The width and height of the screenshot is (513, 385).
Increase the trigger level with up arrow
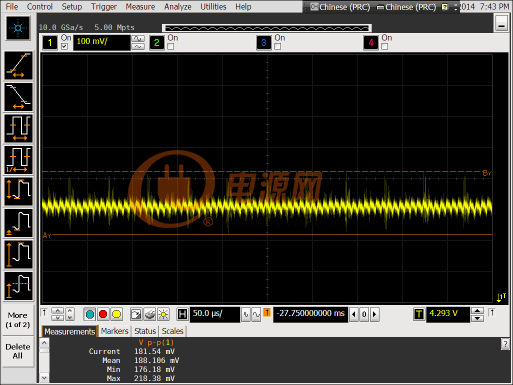[x=477, y=311]
